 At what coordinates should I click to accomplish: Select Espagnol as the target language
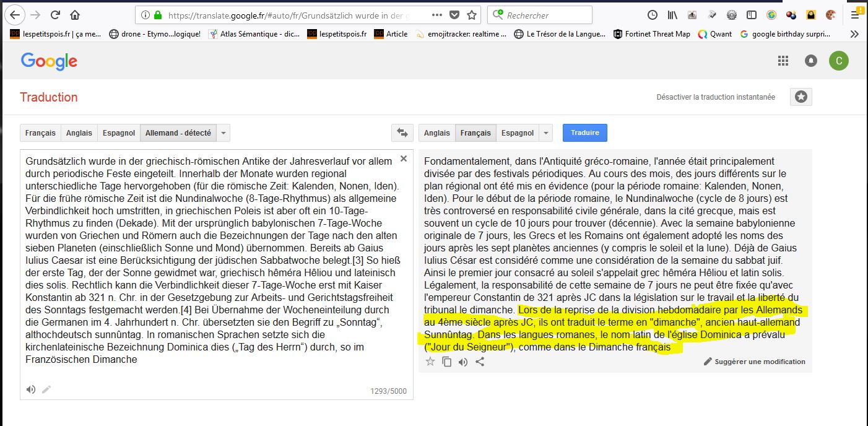(x=518, y=133)
